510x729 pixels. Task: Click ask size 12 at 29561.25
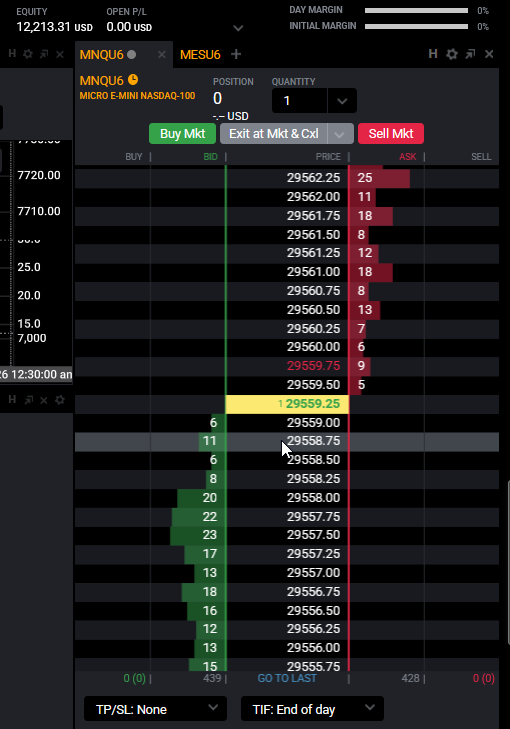pyautogui.click(x=364, y=253)
